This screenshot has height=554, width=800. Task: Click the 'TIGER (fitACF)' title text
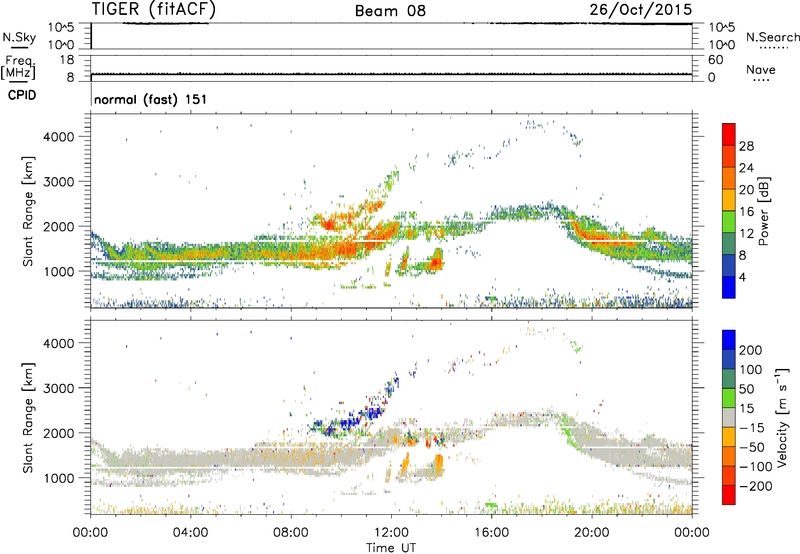pyautogui.click(x=154, y=9)
